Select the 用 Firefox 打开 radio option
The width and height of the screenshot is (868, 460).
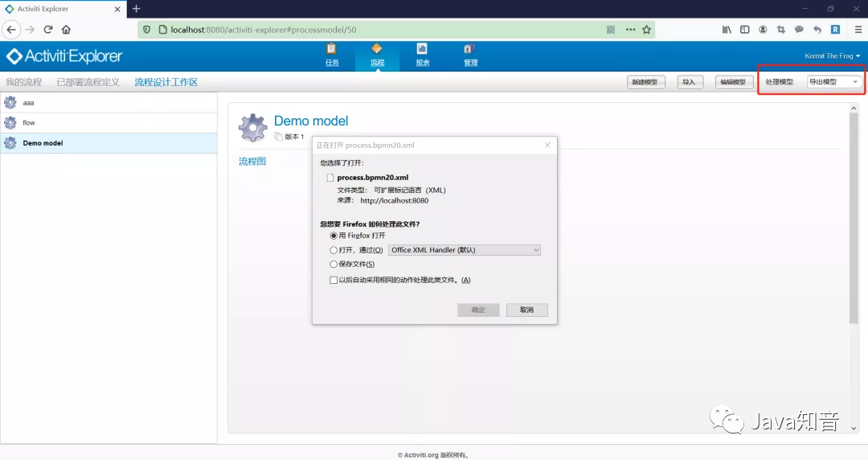[334, 236]
